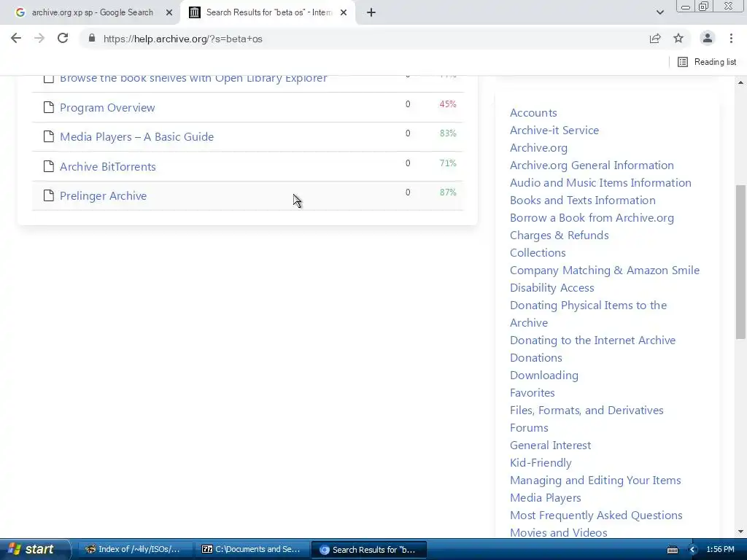This screenshot has height=560, width=747.
Task: Expand the tab search dropdown arrow
Action: coord(659,13)
